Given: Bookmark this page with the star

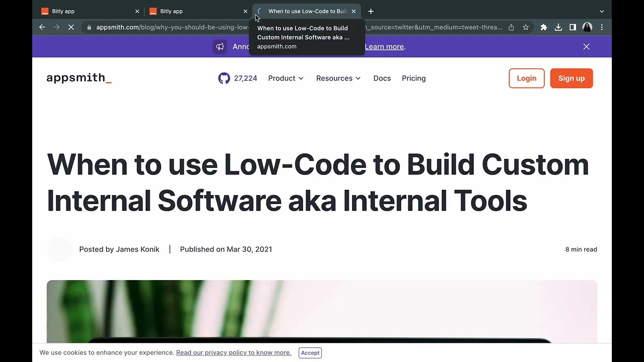Looking at the screenshot, I should [526, 27].
